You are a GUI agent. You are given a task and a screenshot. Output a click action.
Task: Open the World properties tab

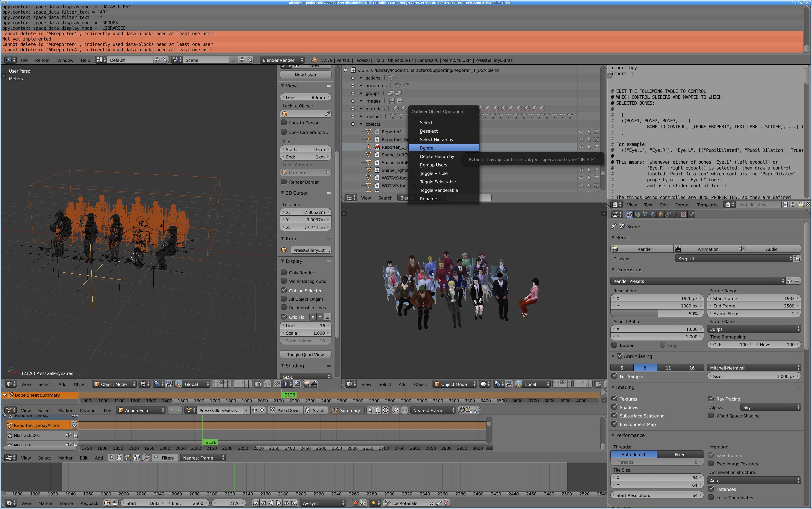point(653,214)
